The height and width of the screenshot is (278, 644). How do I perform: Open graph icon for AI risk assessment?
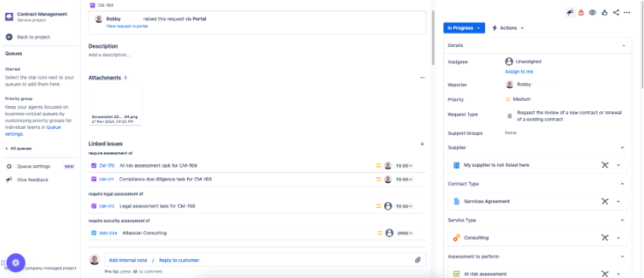[x=605, y=274]
